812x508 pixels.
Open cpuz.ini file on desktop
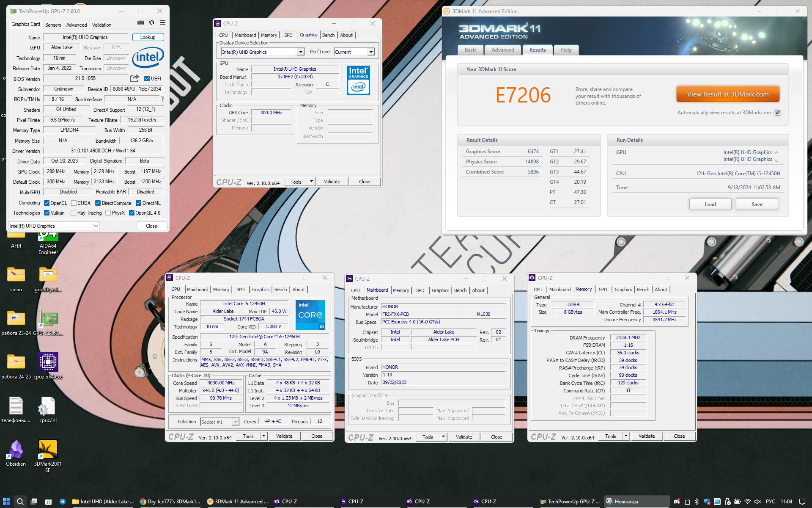click(48, 410)
